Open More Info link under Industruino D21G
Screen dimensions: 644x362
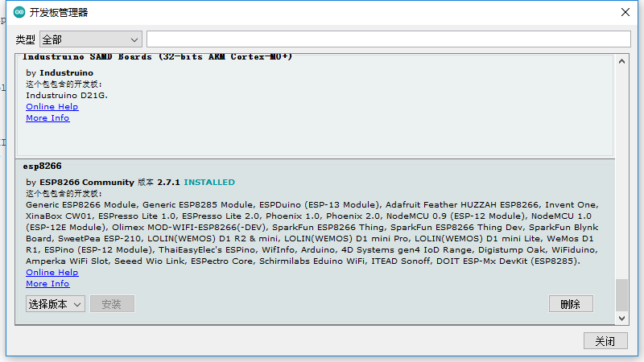(47, 118)
